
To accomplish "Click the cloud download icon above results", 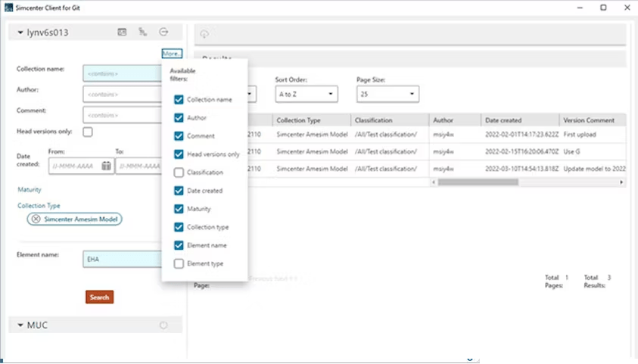I will (x=205, y=35).
